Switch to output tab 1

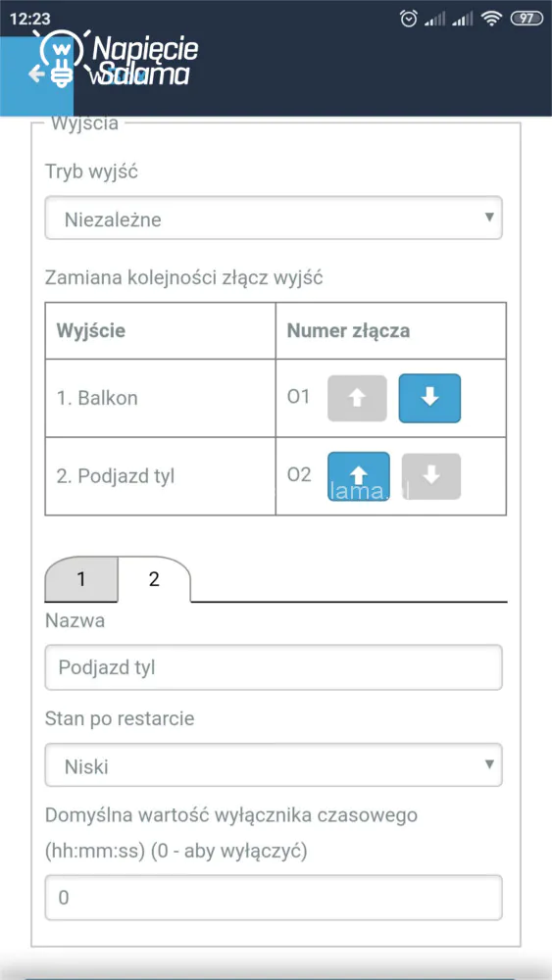pos(80,579)
